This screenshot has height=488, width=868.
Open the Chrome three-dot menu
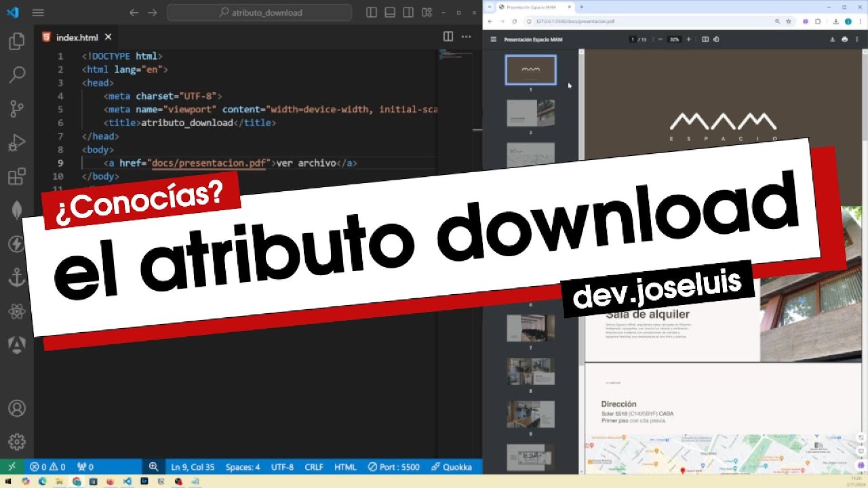pyautogui.click(x=860, y=21)
